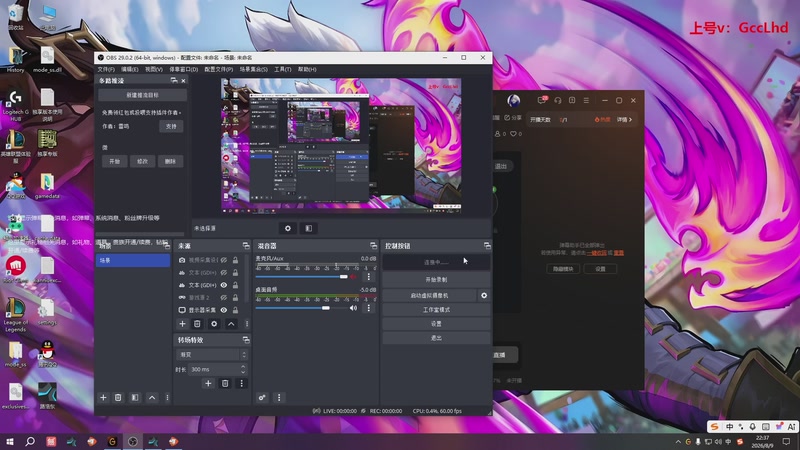Image resolution: width=800 pixels, height=450 pixels.
Task: Open hamburger menu icon in streaming companion window
Action: pyautogui.click(x=586, y=101)
